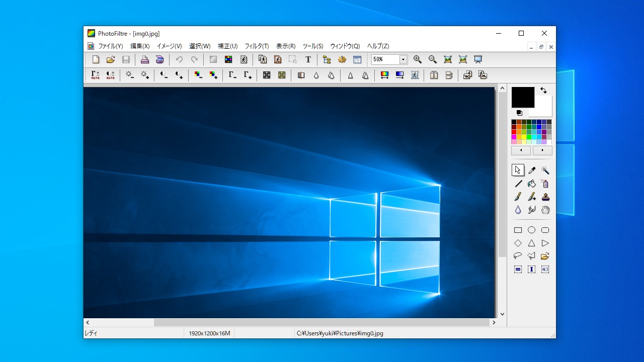
Task: Click the black foreground color box
Action: click(x=523, y=97)
